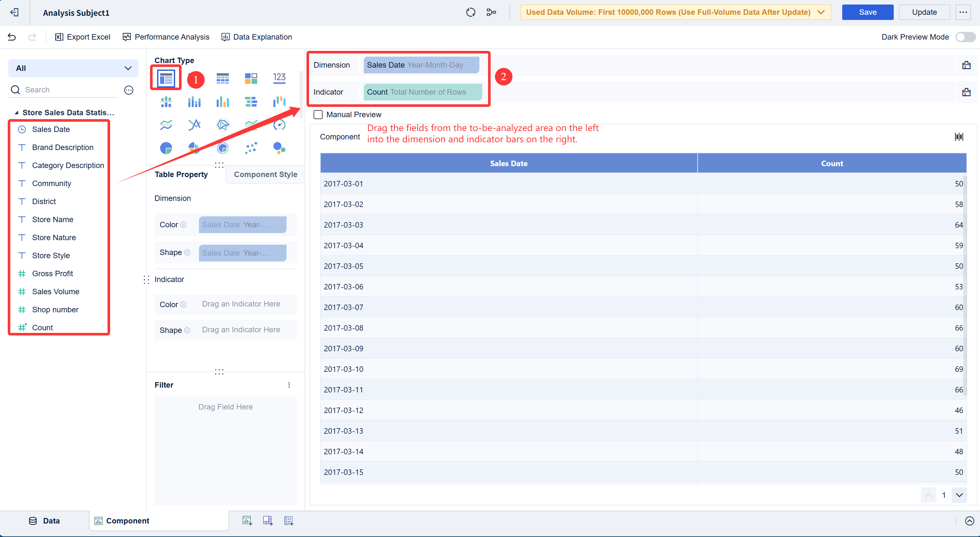Enable the Manual Preview checkbox
This screenshot has height=537, width=980.
[x=318, y=115]
